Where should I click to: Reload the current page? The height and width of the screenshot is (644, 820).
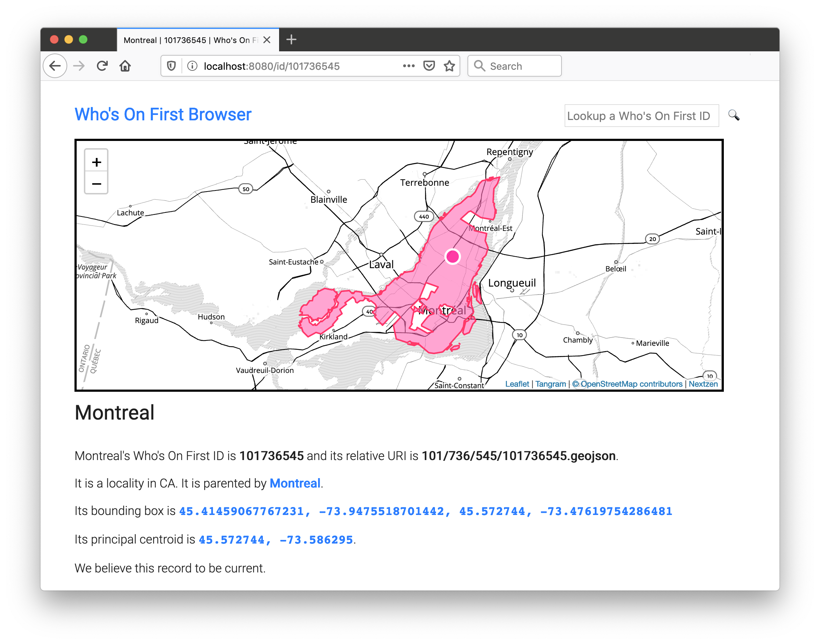(x=102, y=66)
